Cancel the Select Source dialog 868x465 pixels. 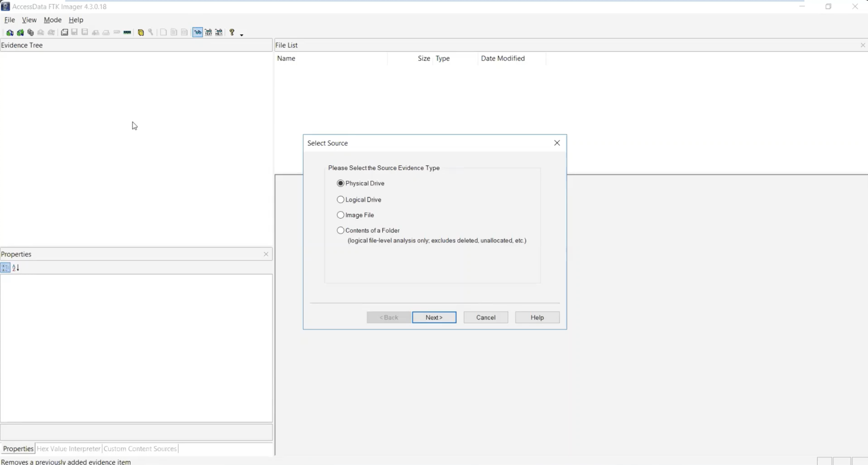pos(485,317)
